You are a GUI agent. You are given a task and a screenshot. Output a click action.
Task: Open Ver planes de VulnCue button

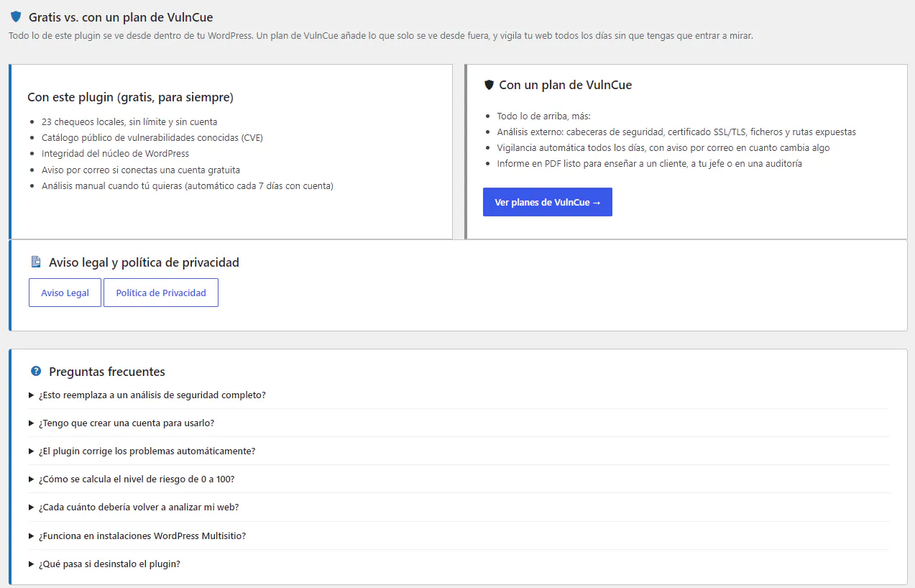[x=548, y=203]
